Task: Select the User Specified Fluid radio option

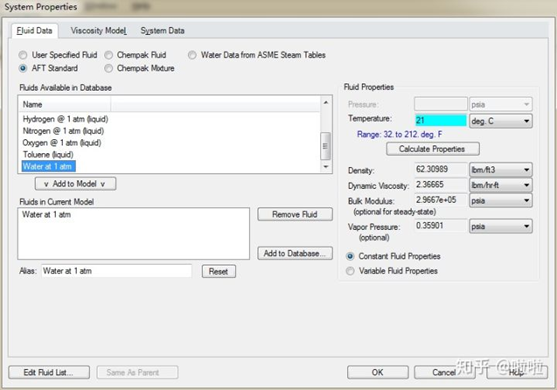Action: pyautogui.click(x=23, y=55)
